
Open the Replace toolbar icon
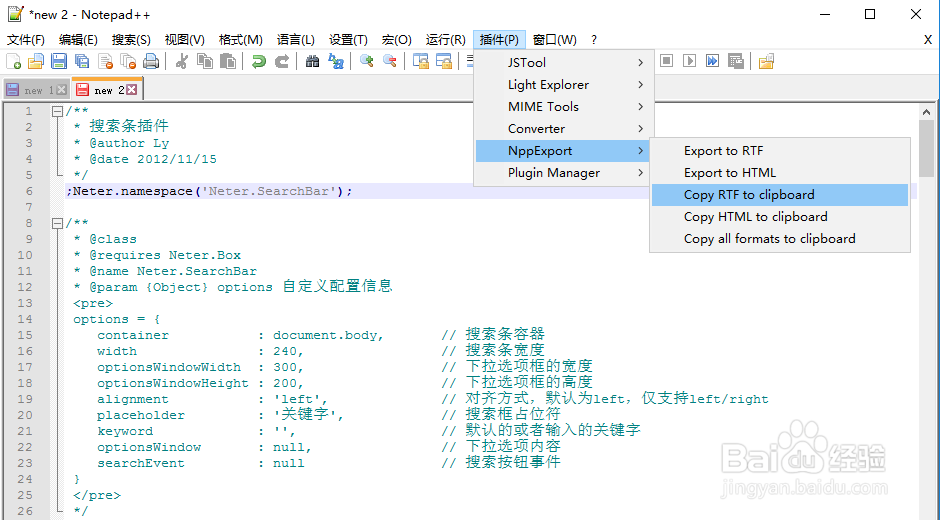tap(336, 61)
